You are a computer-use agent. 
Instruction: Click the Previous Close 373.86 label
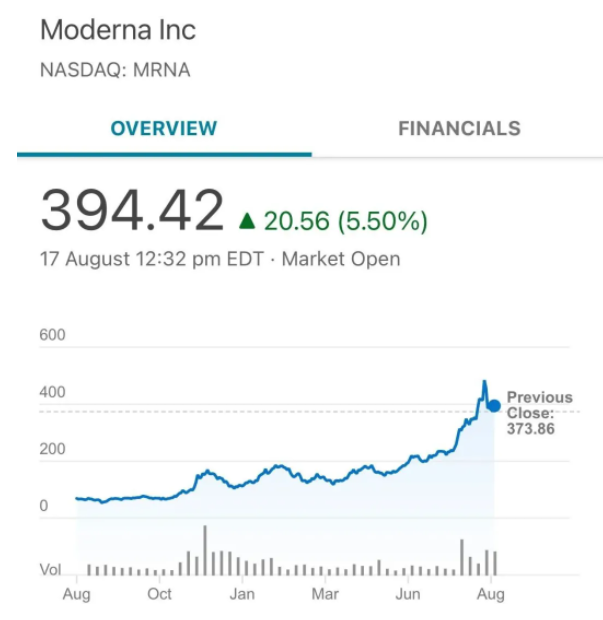point(539,413)
